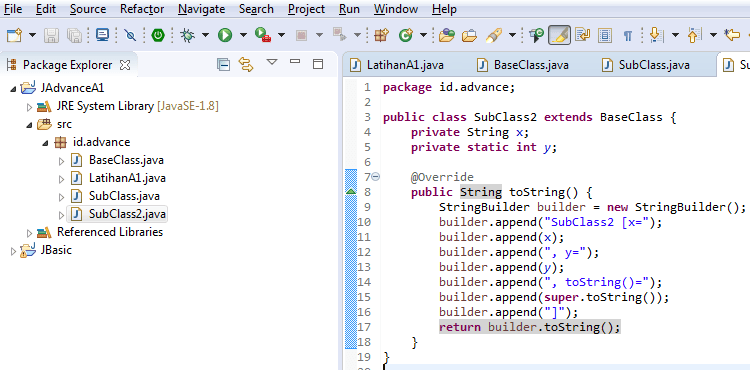Screen dimensions: 750x370
Task: Click the Last Edit Location icon
Action: 732,35
